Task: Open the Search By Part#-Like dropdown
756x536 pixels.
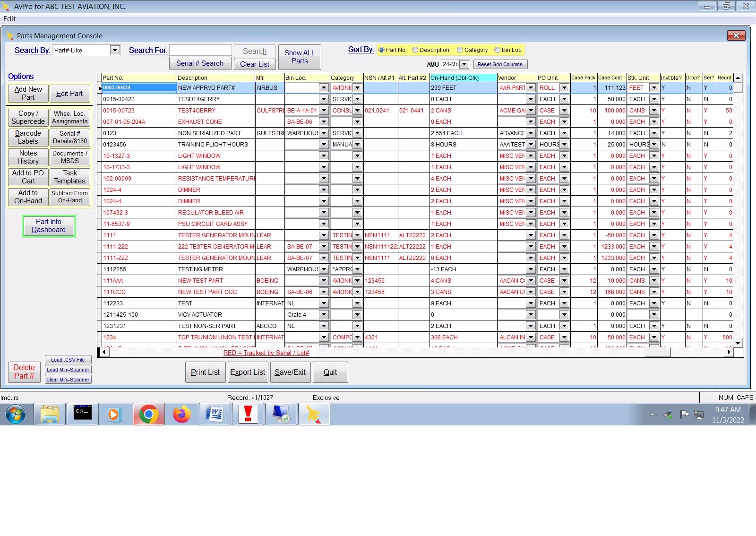Action: click(115, 50)
